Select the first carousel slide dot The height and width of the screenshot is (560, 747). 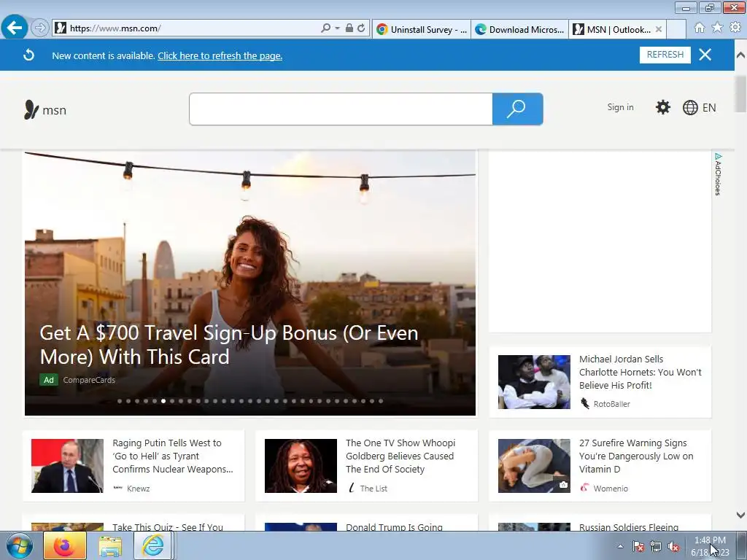tap(120, 401)
